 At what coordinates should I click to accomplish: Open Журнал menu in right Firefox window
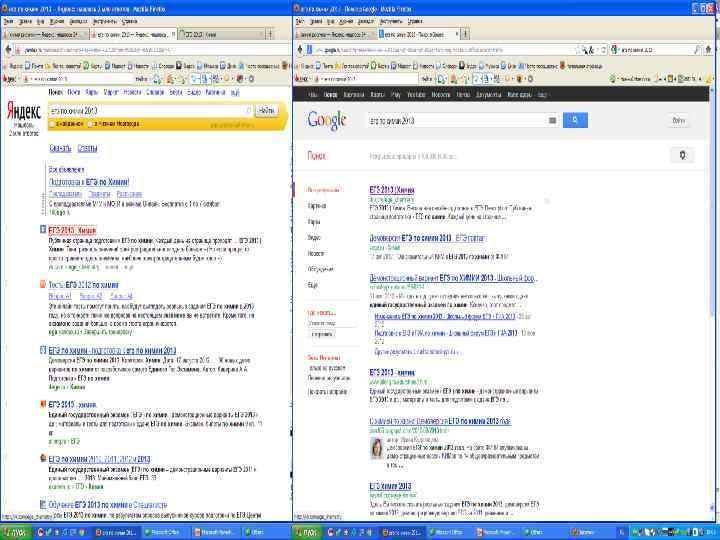[x=346, y=21]
